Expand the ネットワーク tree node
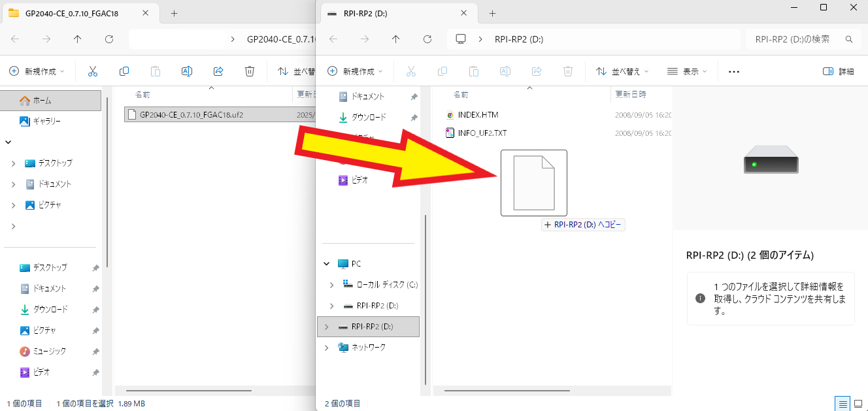This screenshot has height=411, width=868. (x=327, y=348)
